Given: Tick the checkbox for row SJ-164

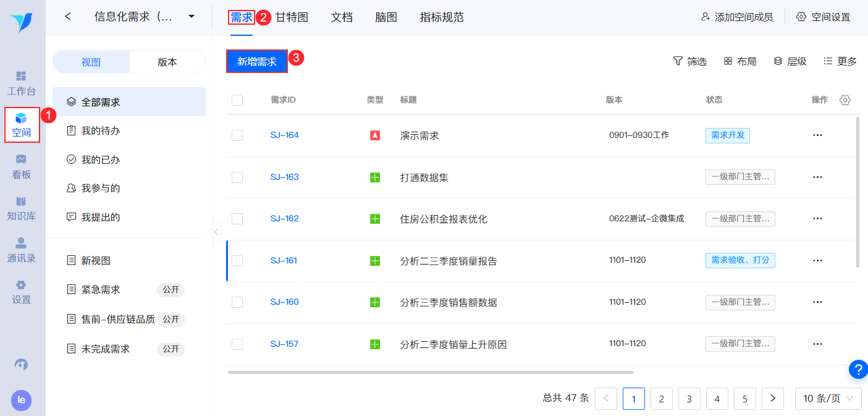Looking at the screenshot, I should (x=237, y=135).
